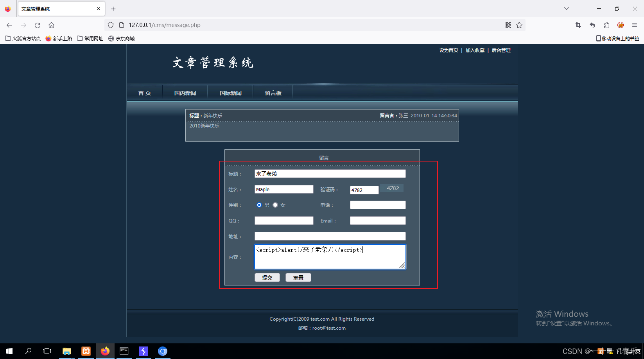Open the 留言板 navigation tab
The height and width of the screenshot is (359, 644).
coord(273,93)
